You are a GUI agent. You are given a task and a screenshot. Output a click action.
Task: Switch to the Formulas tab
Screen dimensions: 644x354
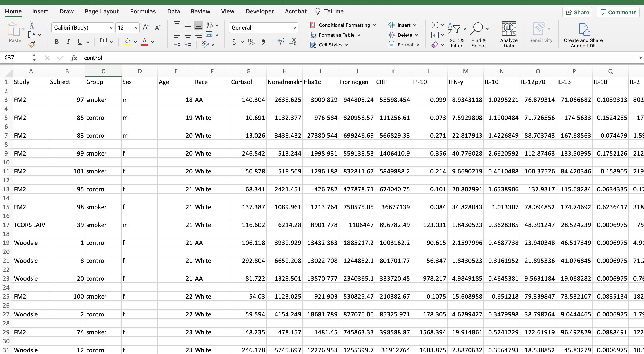coord(143,11)
